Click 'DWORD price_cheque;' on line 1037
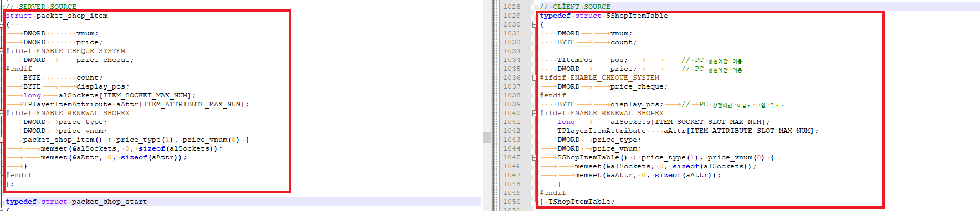The height and width of the screenshot is (211, 980). point(613,86)
